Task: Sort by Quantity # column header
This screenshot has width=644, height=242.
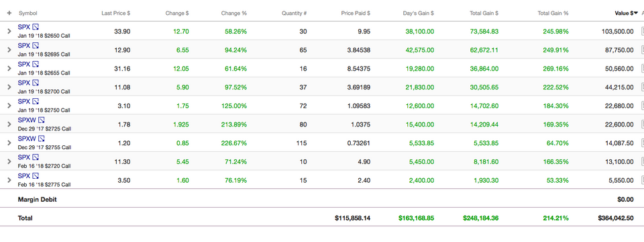Action: (x=294, y=13)
